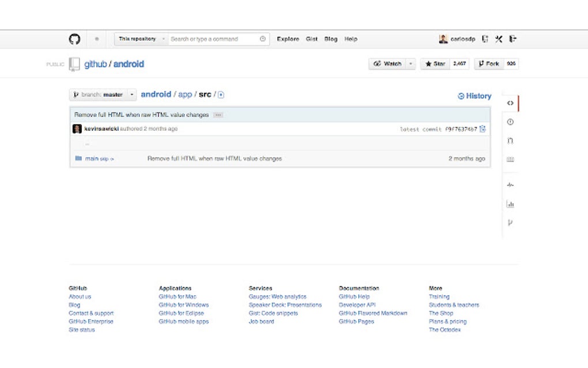View the repository's Issues via the sidebar icon
588x368 pixels.
[x=510, y=122]
